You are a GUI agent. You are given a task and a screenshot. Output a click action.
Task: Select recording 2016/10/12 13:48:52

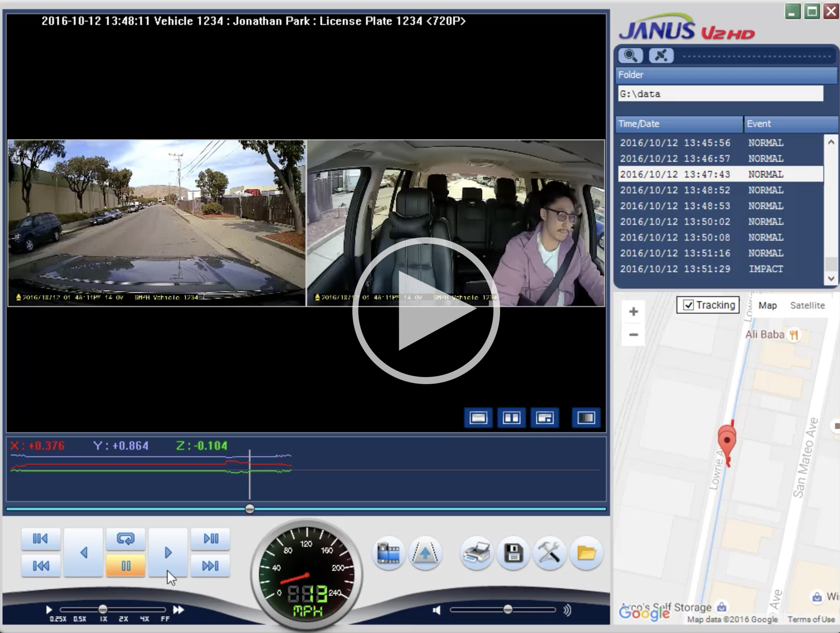point(720,190)
